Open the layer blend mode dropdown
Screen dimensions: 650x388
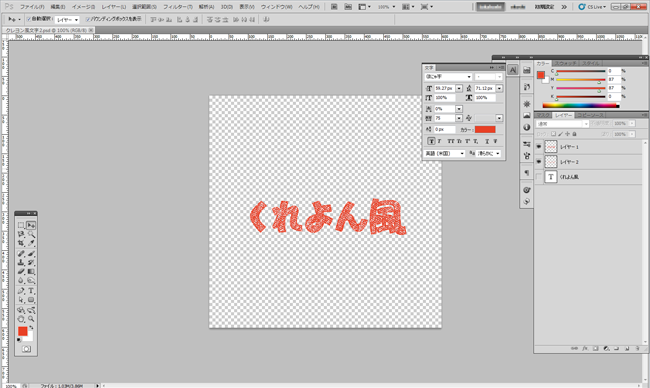point(563,124)
